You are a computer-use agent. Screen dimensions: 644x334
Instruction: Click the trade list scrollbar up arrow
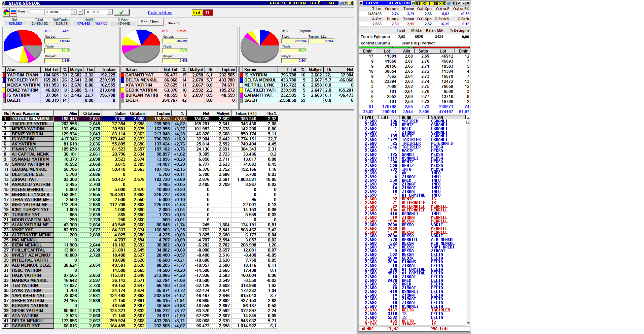point(468,118)
